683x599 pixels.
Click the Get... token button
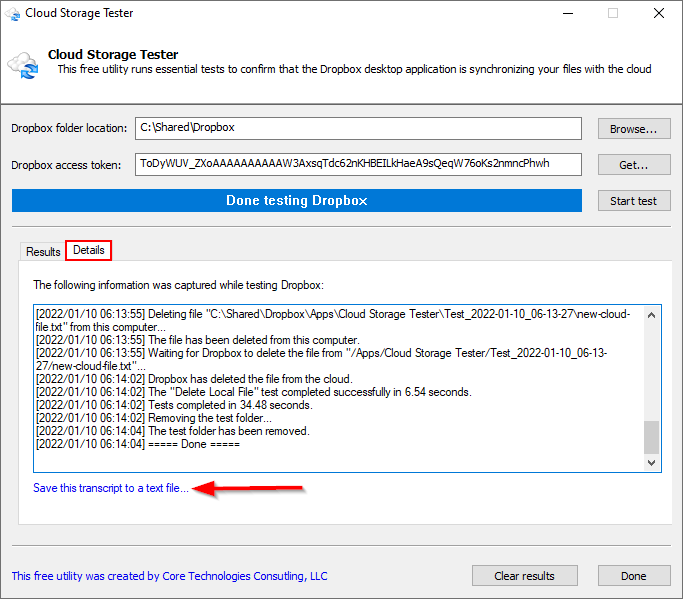[634, 165]
